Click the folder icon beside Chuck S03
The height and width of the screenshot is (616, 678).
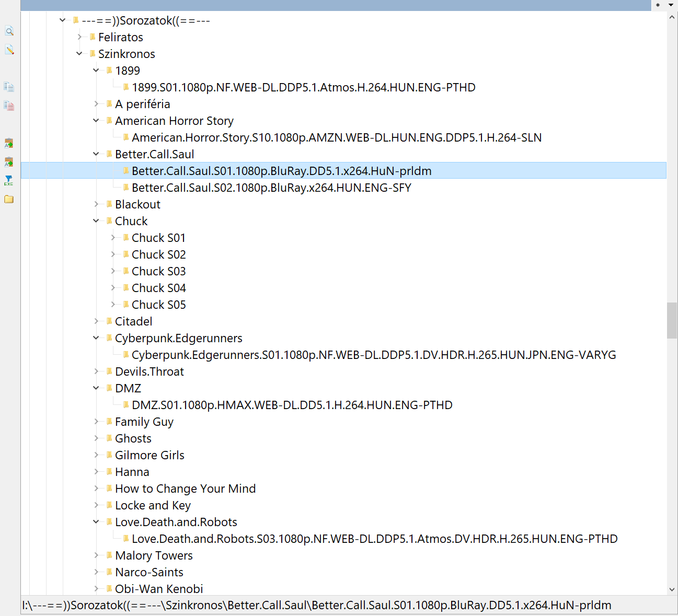click(x=126, y=271)
